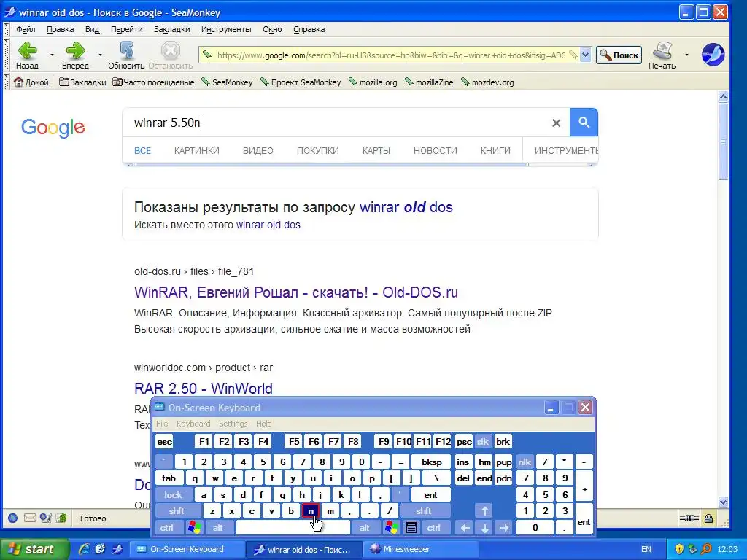Open the Закладки bookmarks folder
This screenshot has height=560, width=747.
point(82,82)
